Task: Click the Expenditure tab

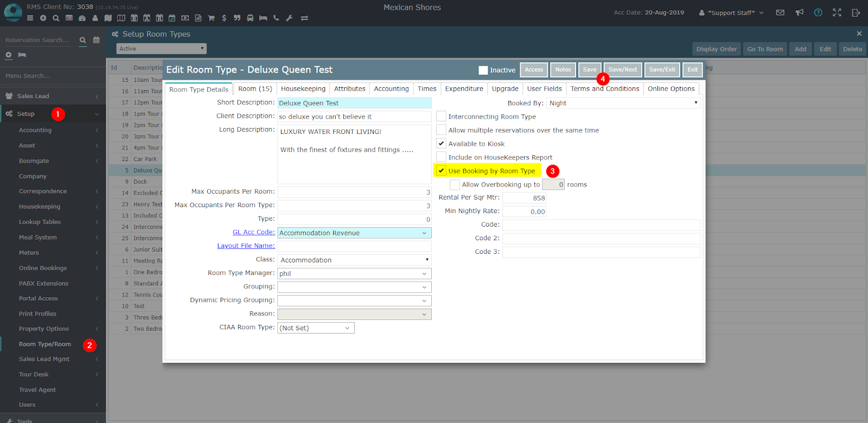Action: click(x=464, y=88)
